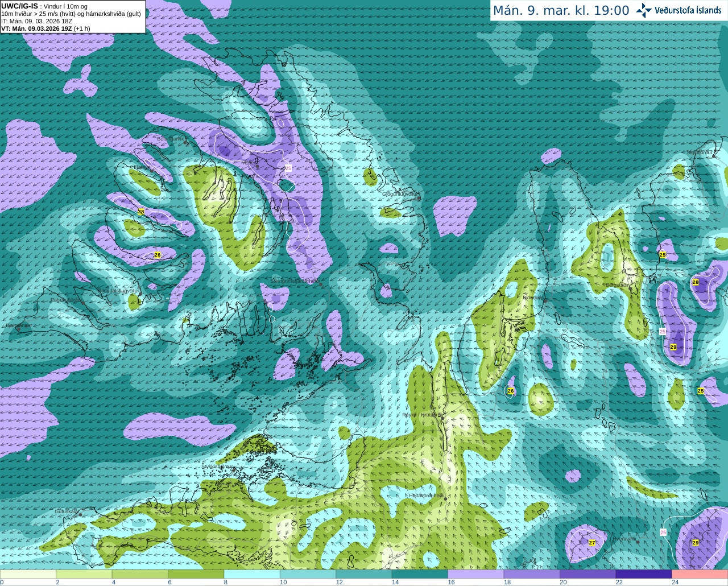Screen dimensions: 728x586
Task: Click the Stykkishólmur station label
Action: coord(217,466)
